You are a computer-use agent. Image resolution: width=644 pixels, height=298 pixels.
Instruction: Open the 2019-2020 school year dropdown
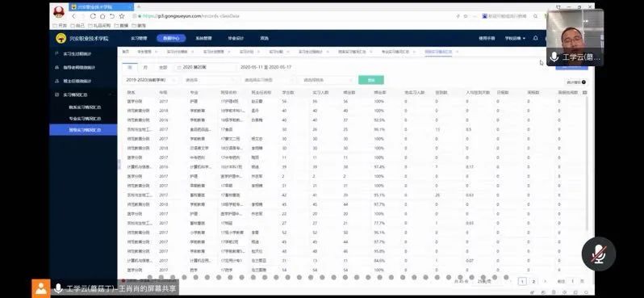point(152,80)
